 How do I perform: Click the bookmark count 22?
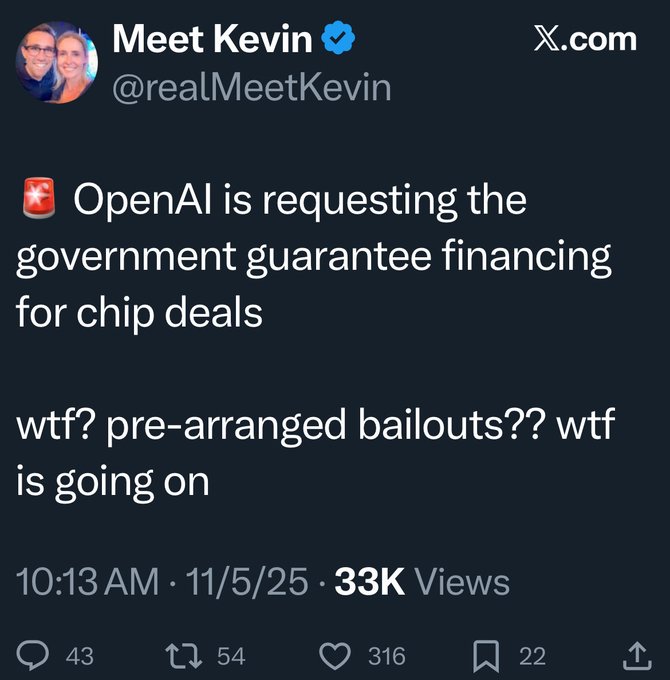533,657
